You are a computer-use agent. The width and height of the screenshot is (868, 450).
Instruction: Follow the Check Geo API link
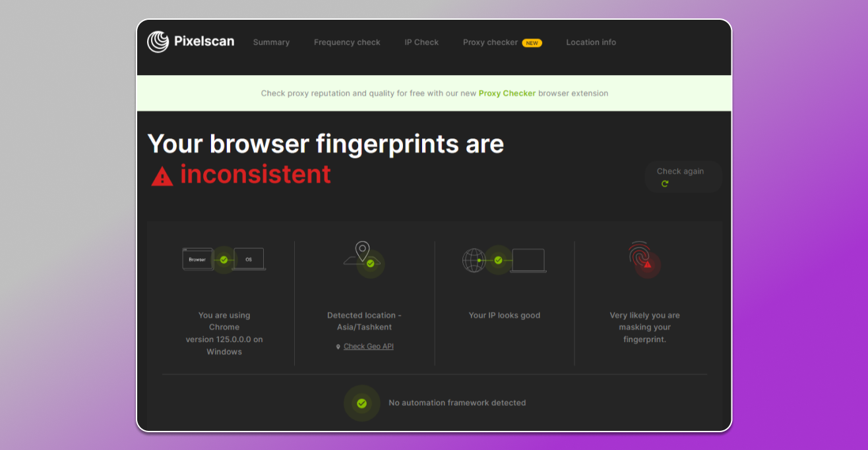click(369, 347)
